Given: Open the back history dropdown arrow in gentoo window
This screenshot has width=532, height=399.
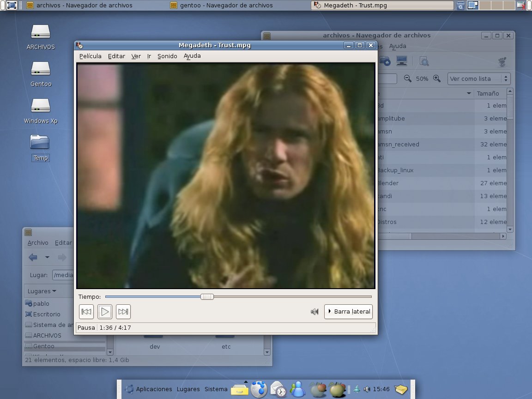Looking at the screenshot, I should coord(47,257).
